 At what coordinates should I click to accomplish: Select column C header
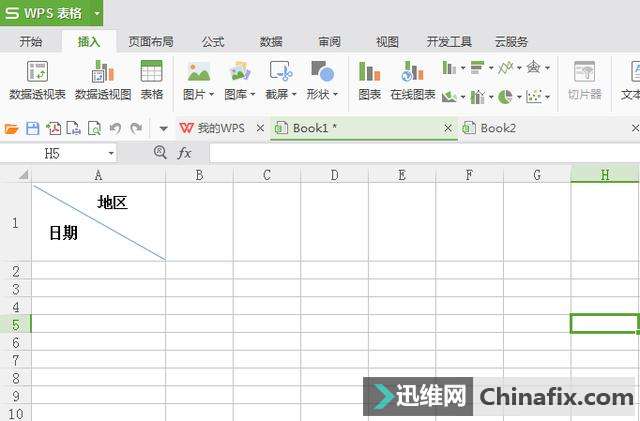click(267, 175)
